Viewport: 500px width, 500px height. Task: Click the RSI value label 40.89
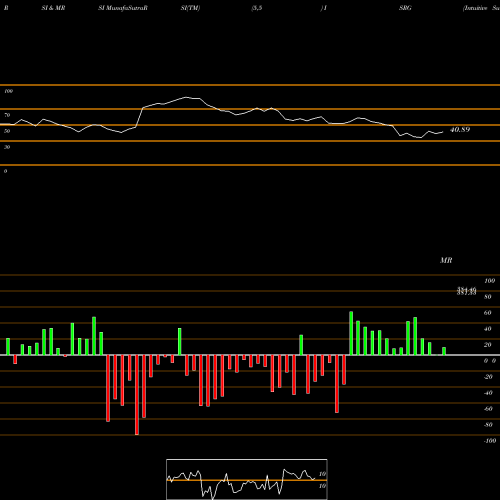[x=460, y=130]
